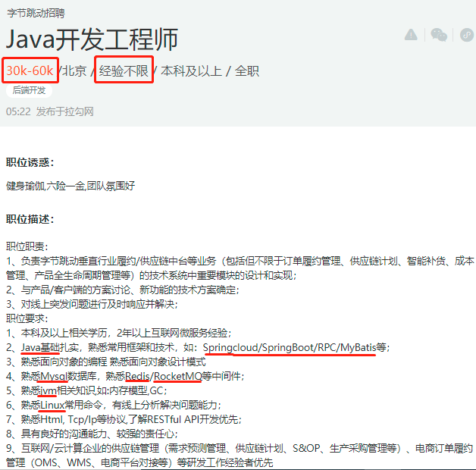Click the 职位诱惑 heading

30,162
